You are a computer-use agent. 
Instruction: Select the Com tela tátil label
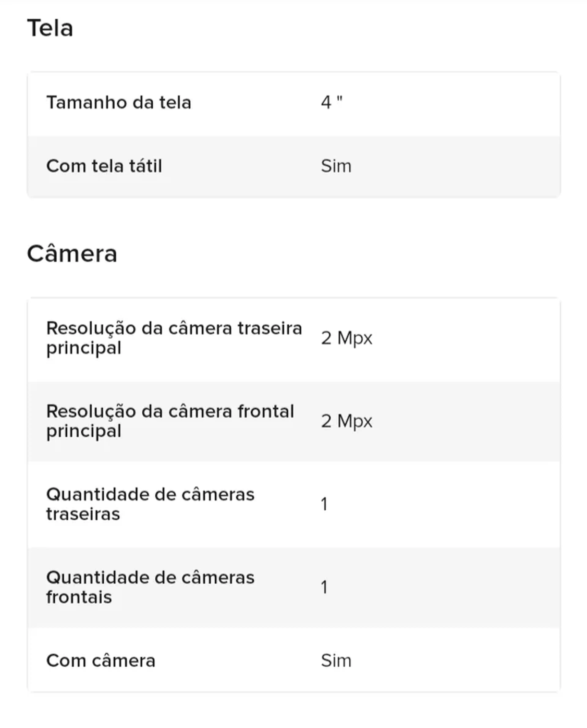[104, 166]
